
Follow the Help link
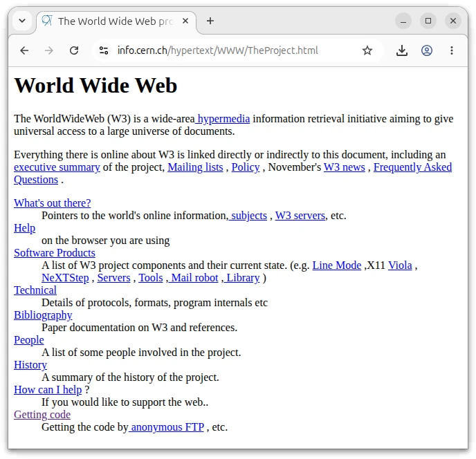pos(25,228)
